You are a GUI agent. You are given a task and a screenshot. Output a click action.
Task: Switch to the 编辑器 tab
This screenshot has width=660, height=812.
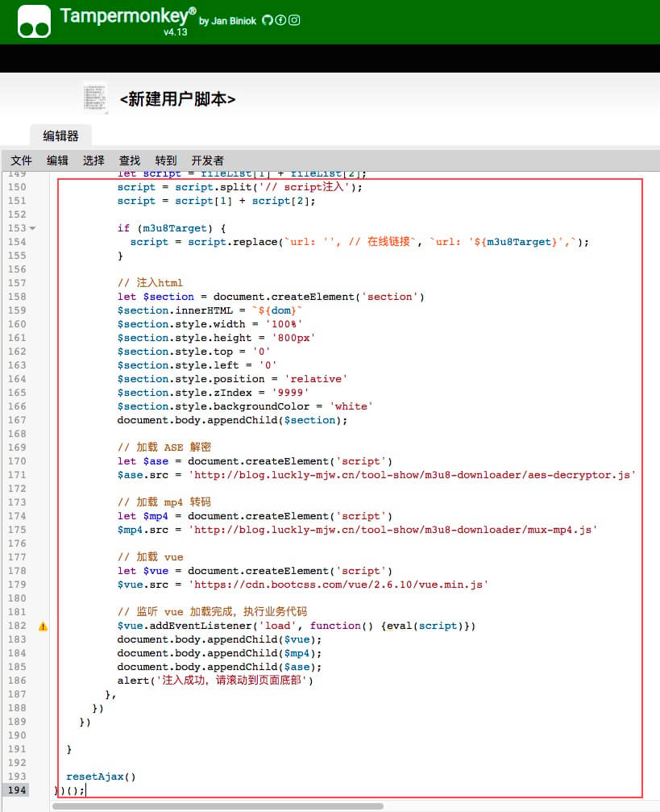[60, 135]
